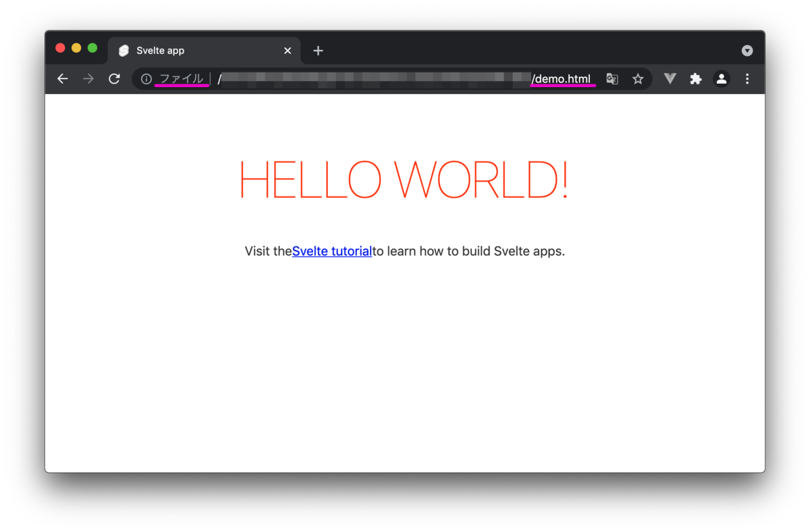Click the forward navigation arrow
810x532 pixels.
88,79
